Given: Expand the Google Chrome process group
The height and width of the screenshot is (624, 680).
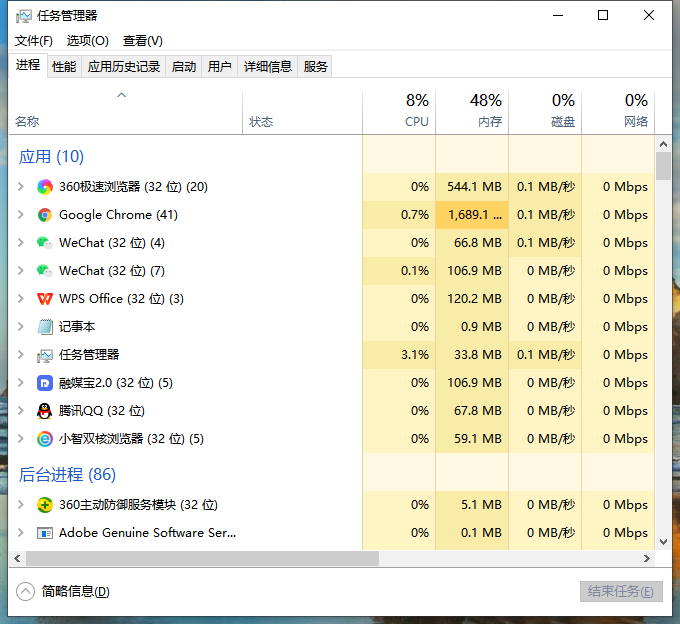Looking at the screenshot, I should coord(21,215).
